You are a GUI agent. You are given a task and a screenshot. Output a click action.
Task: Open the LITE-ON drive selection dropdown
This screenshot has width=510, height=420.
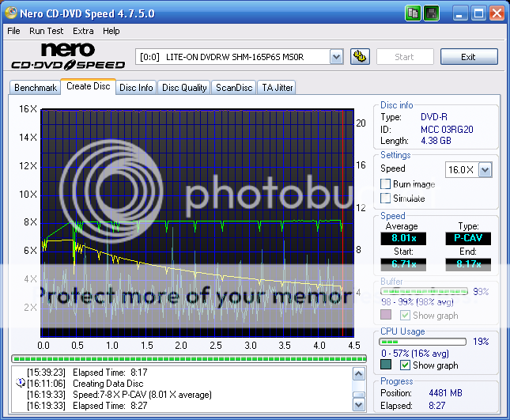click(335, 57)
